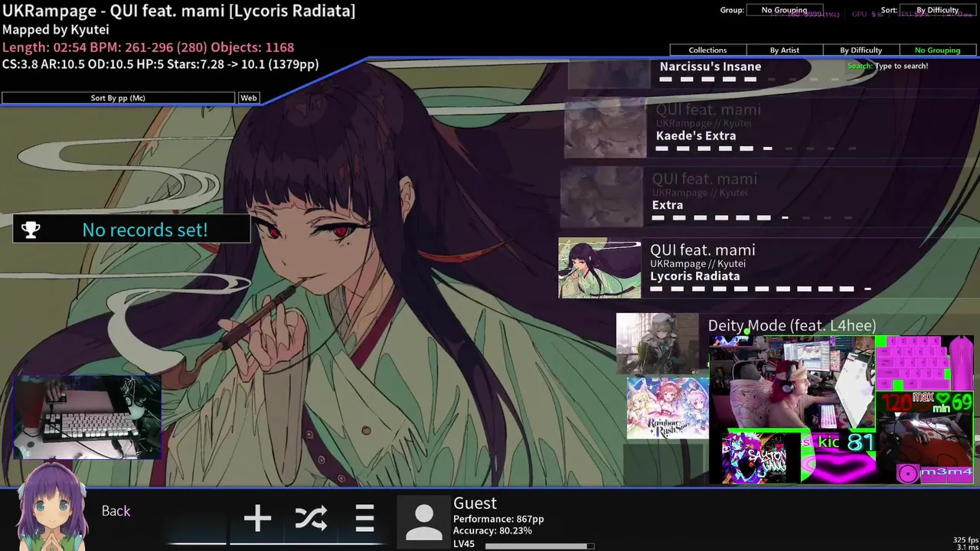This screenshot has width=980, height=551.
Task: Click the Random shuffle icon
Action: [x=311, y=519]
